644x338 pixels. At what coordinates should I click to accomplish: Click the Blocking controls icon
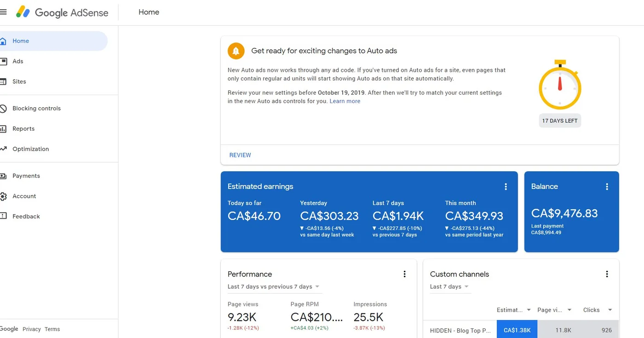tap(3, 109)
